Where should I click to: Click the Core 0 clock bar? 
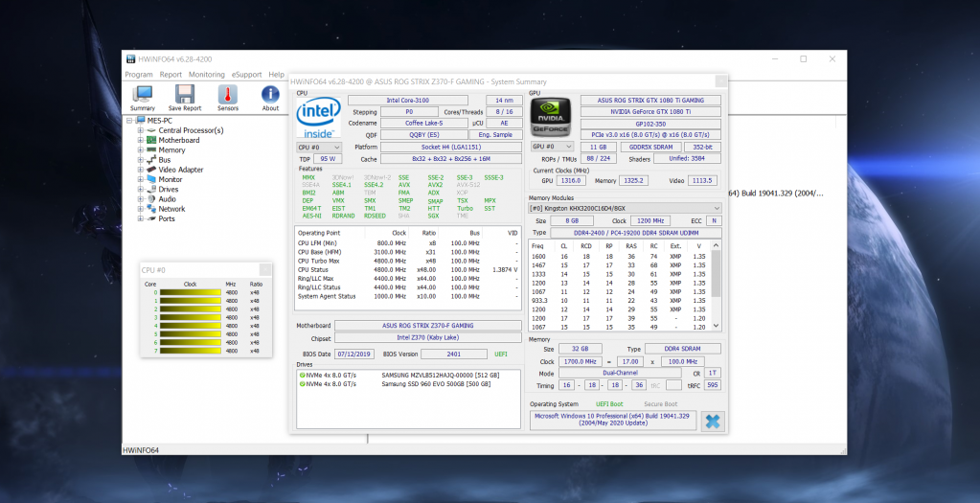click(x=190, y=292)
